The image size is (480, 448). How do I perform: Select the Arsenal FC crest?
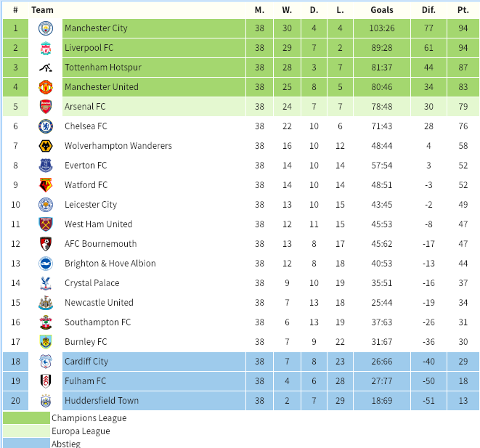[46, 107]
